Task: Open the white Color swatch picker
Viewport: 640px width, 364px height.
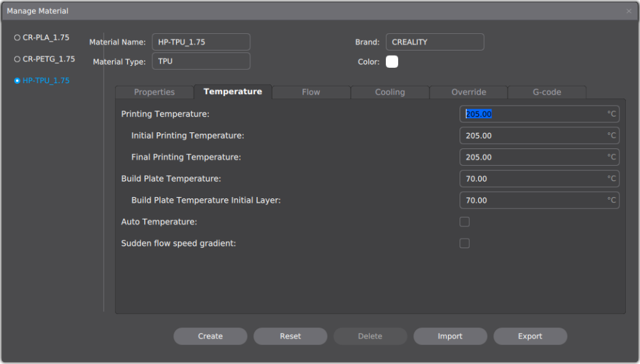Action: [x=392, y=62]
